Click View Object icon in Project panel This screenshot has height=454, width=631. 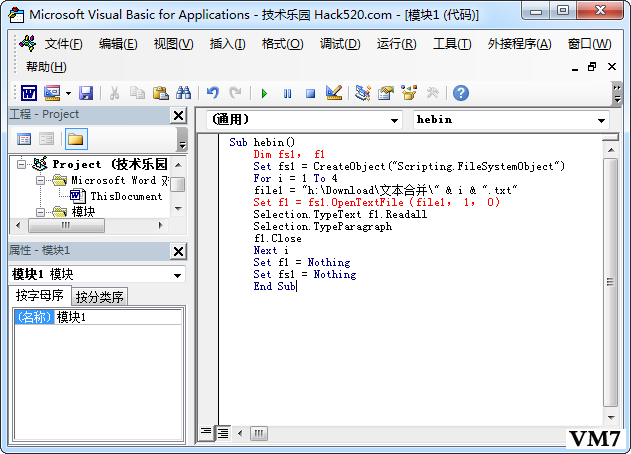[x=46, y=139]
